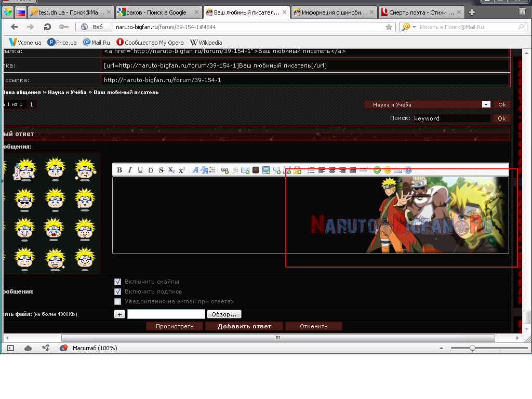Click the 'Добавить ответ' button
532x399 pixels.
(244, 326)
